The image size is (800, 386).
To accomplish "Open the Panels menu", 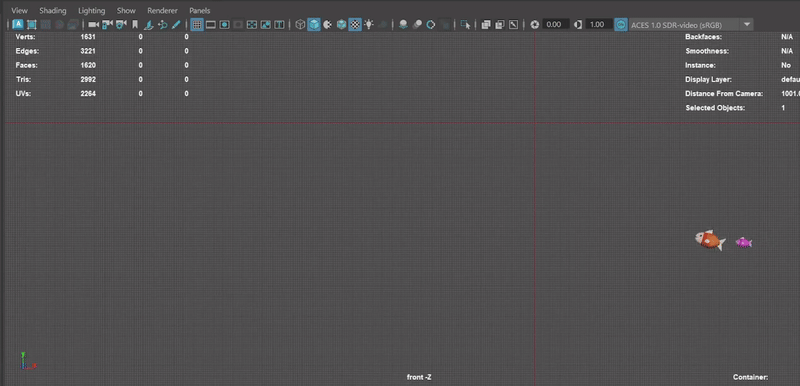I will (x=199, y=10).
